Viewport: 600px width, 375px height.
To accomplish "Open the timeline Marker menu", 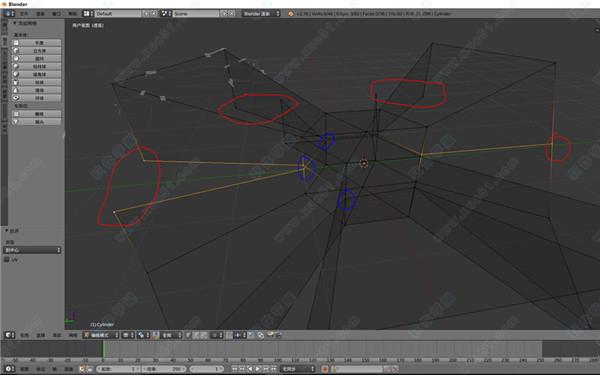I will point(40,369).
